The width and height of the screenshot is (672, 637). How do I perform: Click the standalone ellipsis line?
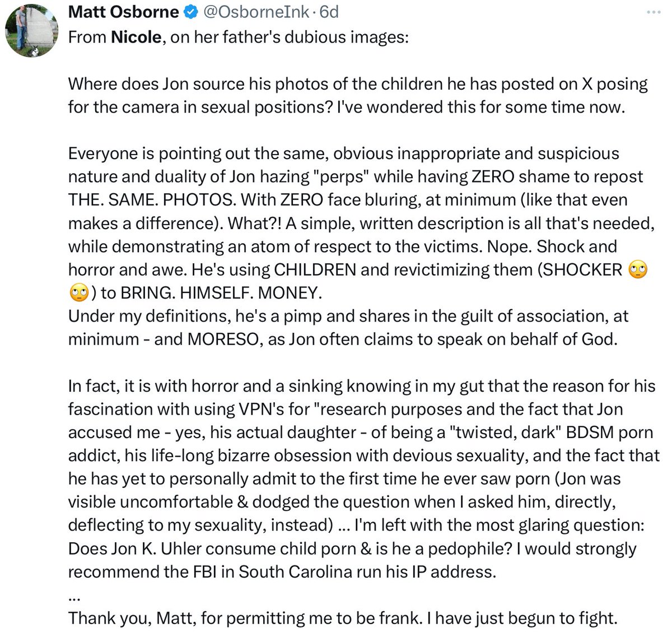(74, 596)
